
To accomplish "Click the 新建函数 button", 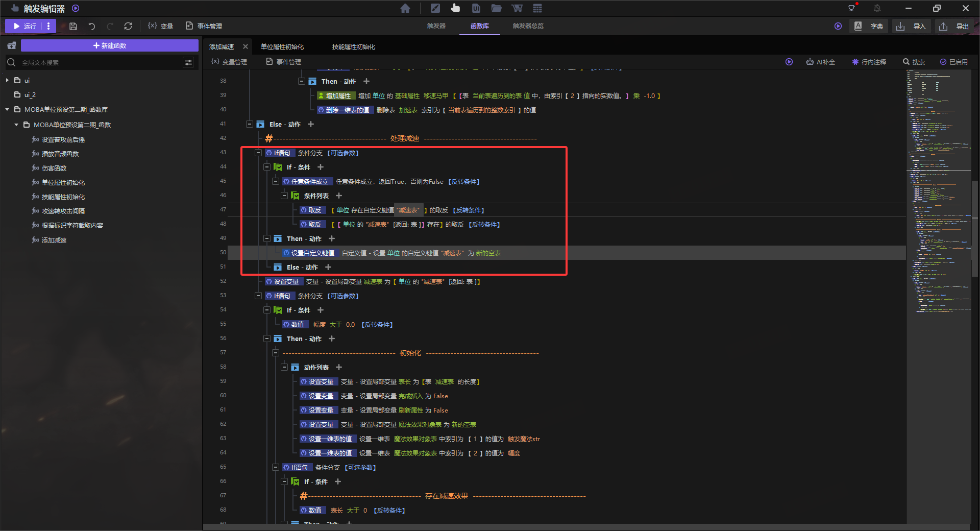I will click(110, 45).
